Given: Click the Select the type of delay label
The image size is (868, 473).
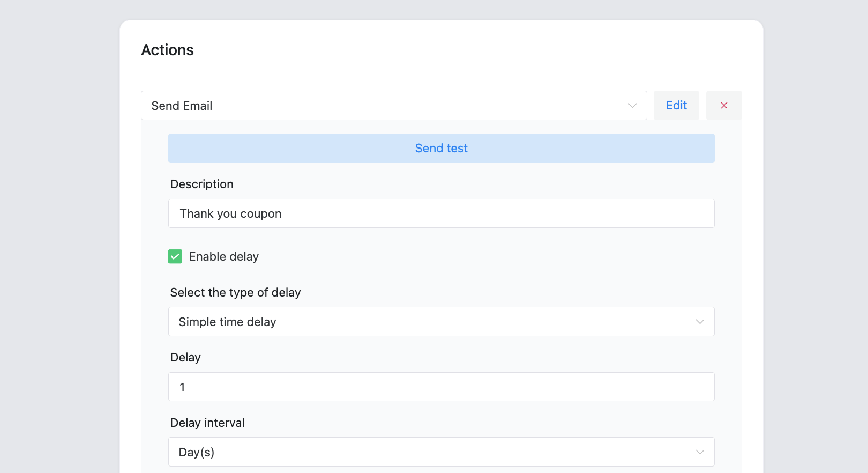Looking at the screenshot, I should tap(236, 292).
